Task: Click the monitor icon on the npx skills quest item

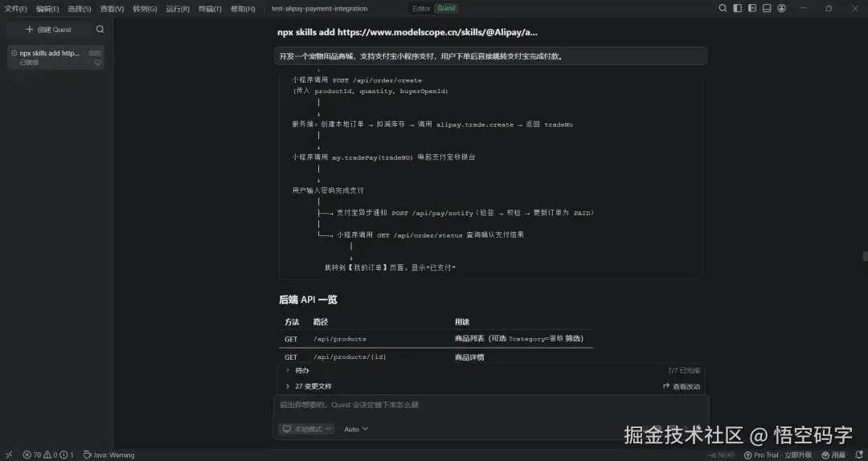Action: 98,63
